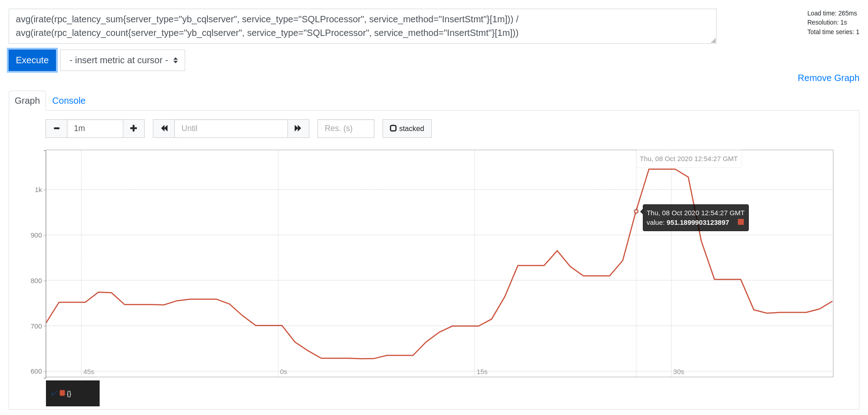Click the highlighted data point on graph line
This screenshot has height=415, width=868.
(x=636, y=212)
